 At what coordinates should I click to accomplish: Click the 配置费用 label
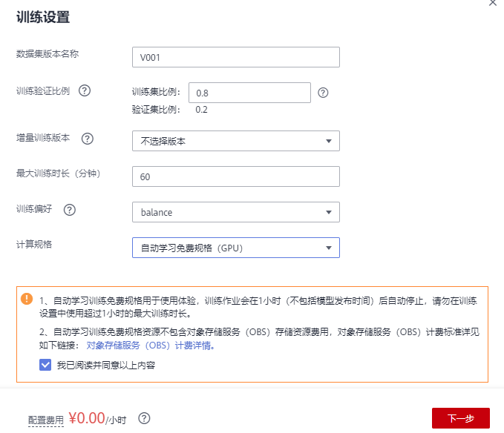click(46, 420)
